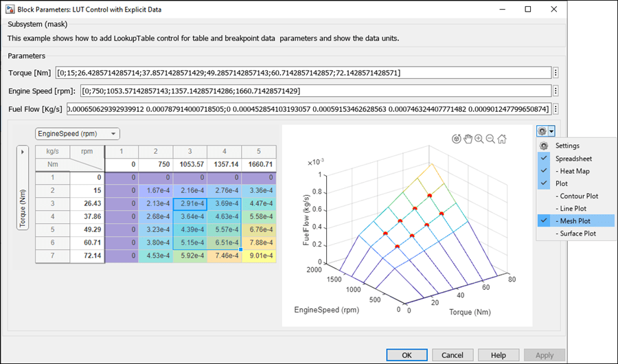Select Contour Plot in the menu
Viewport: 618px width, 364px height.
coord(576,196)
